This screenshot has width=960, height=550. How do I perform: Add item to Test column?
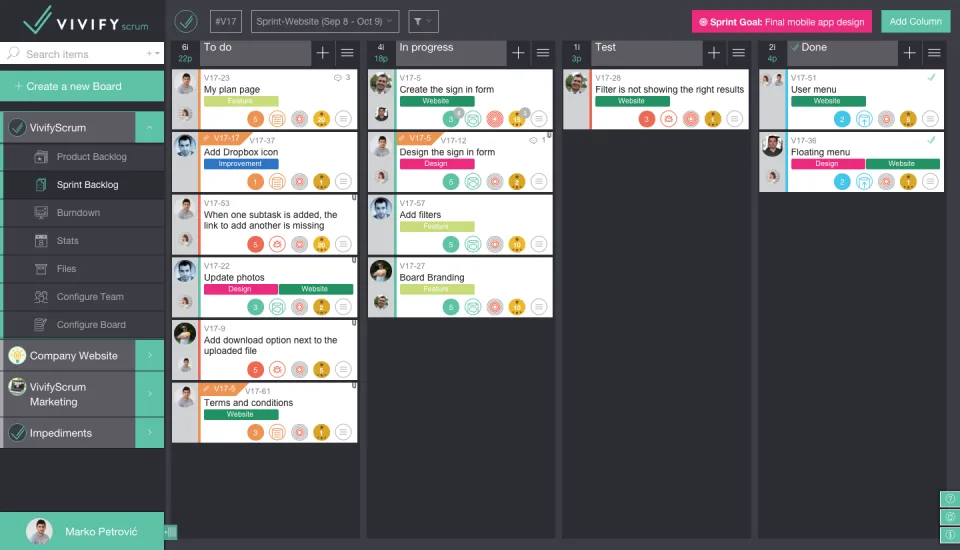pyautogui.click(x=714, y=53)
